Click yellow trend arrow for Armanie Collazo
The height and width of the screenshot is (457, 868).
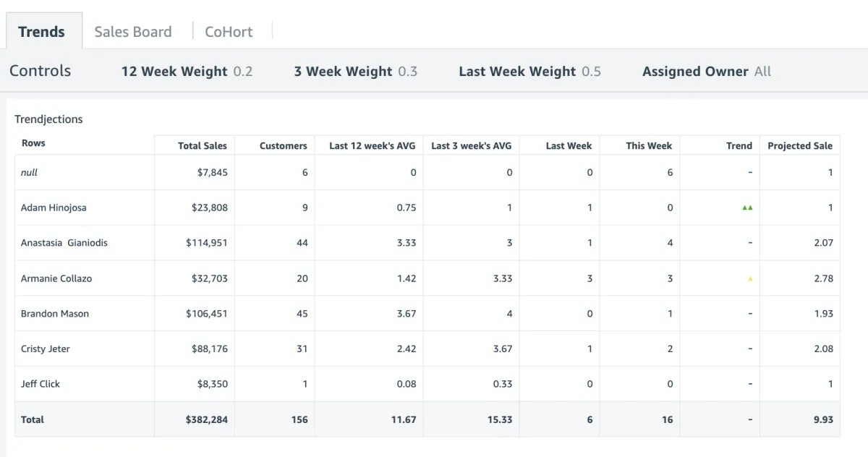tap(750, 278)
